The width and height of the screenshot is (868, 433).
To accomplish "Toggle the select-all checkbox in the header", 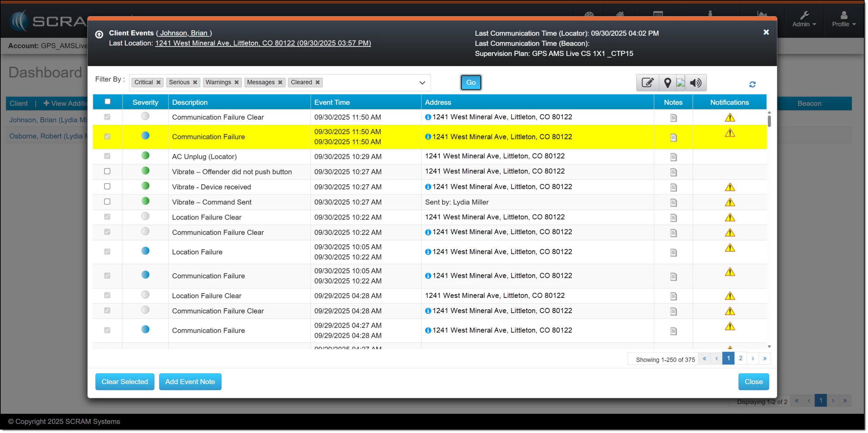I will (107, 102).
